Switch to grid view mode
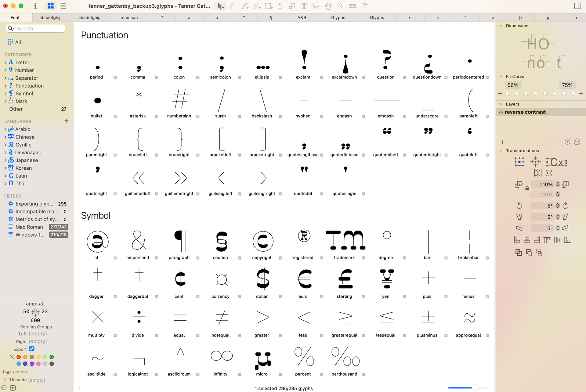Viewport: 586px width, 392px height. click(51, 6)
